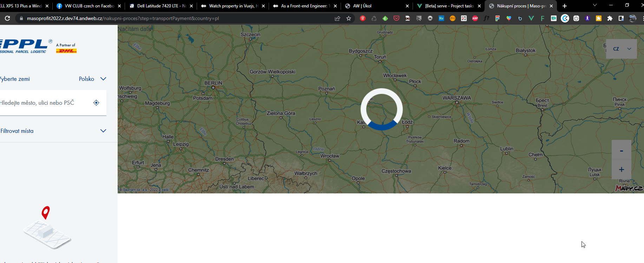Open a new browser tab

coord(565,6)
